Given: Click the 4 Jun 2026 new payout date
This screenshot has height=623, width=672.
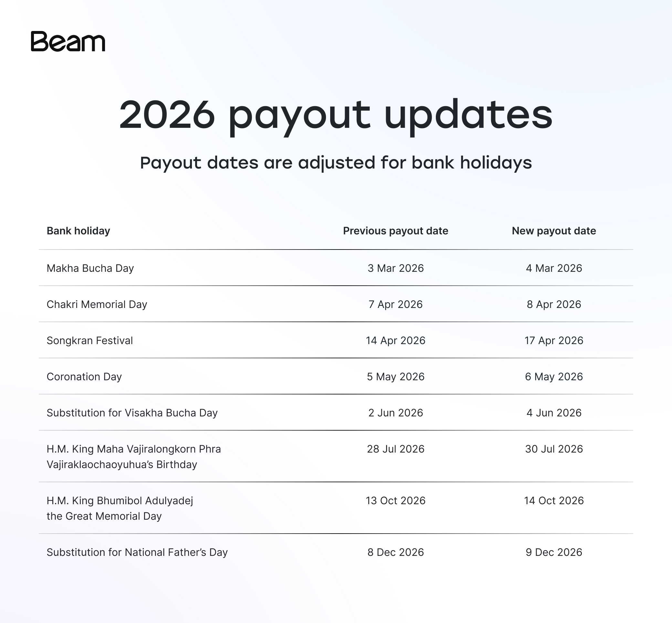Looking at the screenshot, I should [x=553, y=413].
